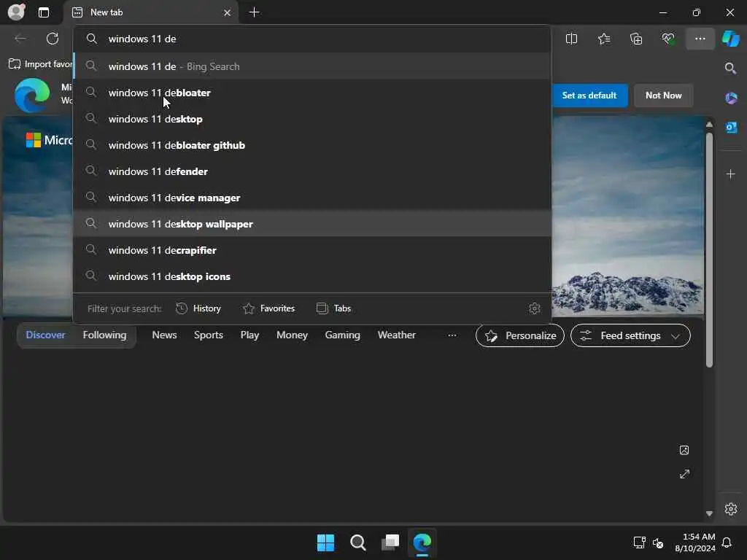Open the Copilot sidebar icon
The width and height of the screenshot is (747, 560).
(x=730, y=39)
